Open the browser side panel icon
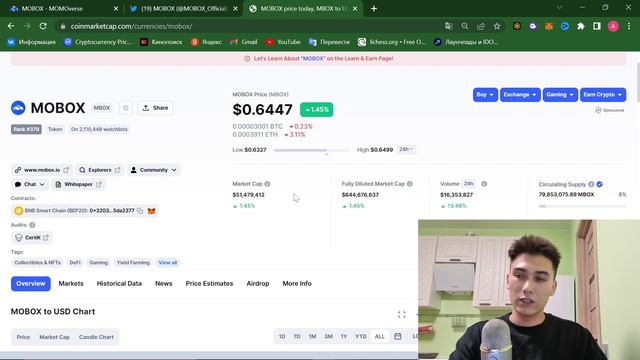Viewport: 640px width, 360px height. coord(597,26)
